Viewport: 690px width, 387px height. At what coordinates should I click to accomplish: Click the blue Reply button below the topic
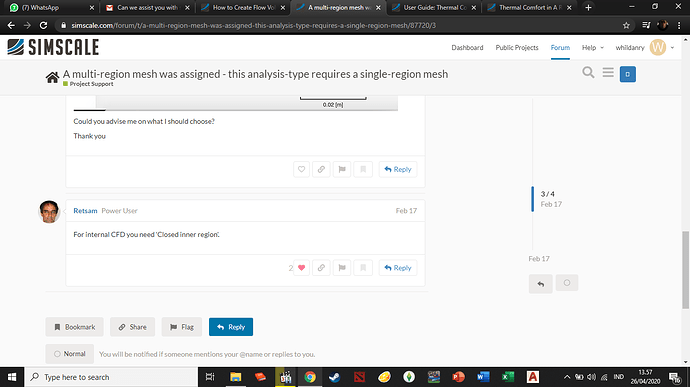tap(231, 327)
